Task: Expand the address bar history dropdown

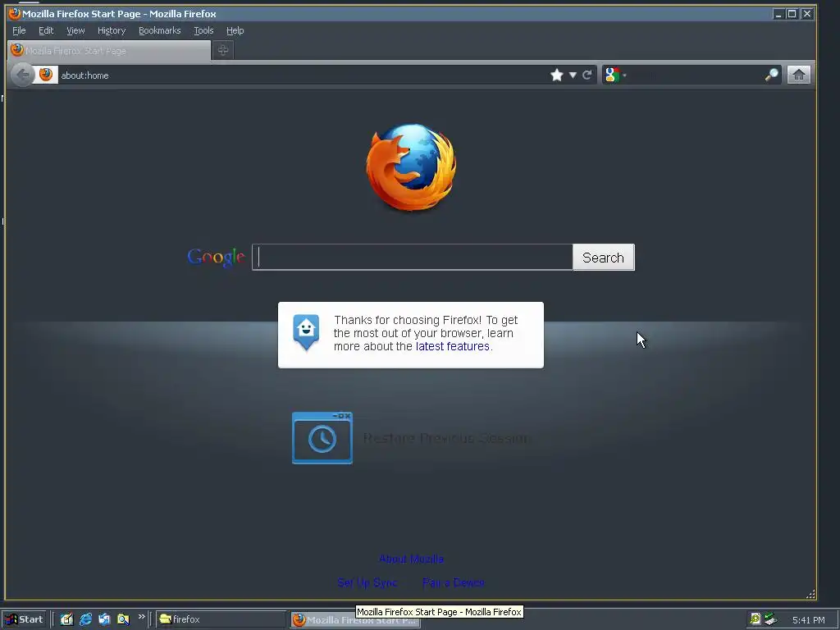Action: point(572,75)
